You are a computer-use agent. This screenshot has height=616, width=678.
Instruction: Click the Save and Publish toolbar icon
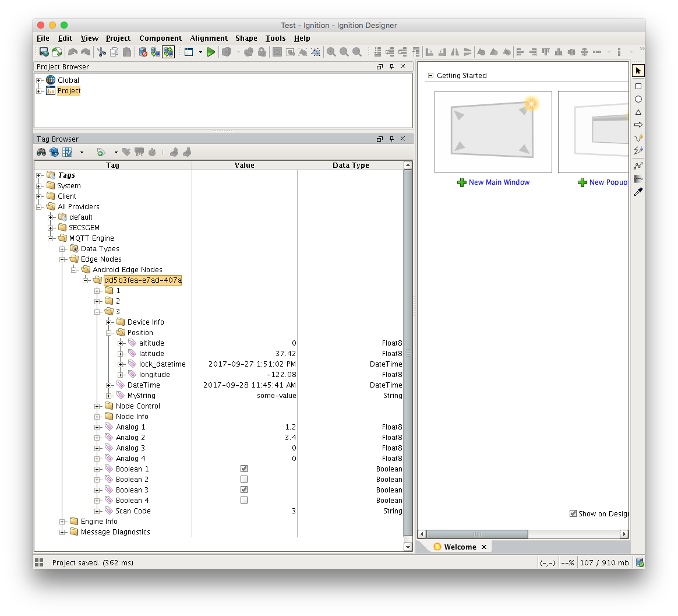click(44, 52)
